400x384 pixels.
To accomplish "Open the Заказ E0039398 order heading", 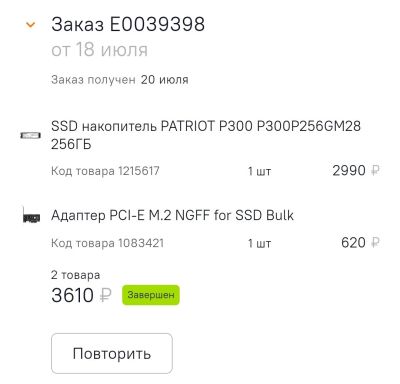I will (128, 24).
